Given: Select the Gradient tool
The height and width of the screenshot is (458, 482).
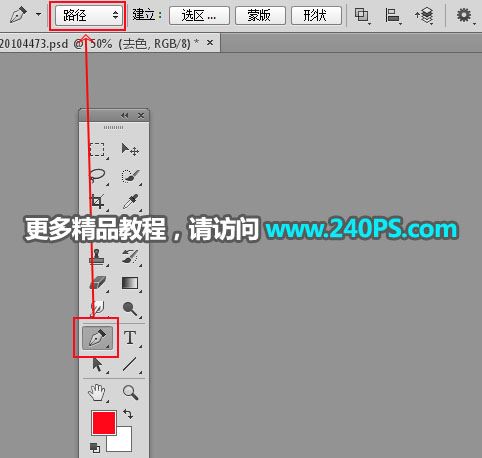Looking at the screenshot, I should [130, 283].
